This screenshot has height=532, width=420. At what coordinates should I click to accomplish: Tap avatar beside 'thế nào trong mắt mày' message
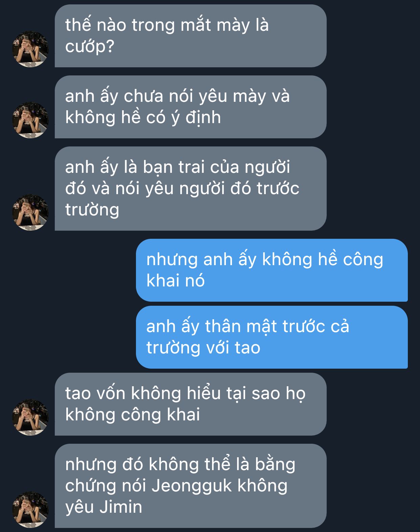point(30,49)
